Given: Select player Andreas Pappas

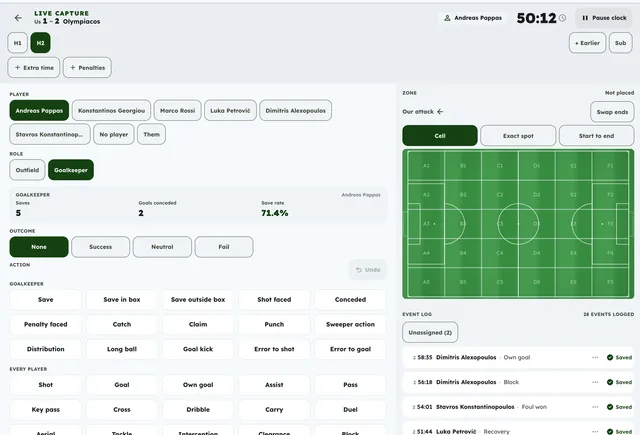Looking at the screenshot, I should [x=39, y=111].
